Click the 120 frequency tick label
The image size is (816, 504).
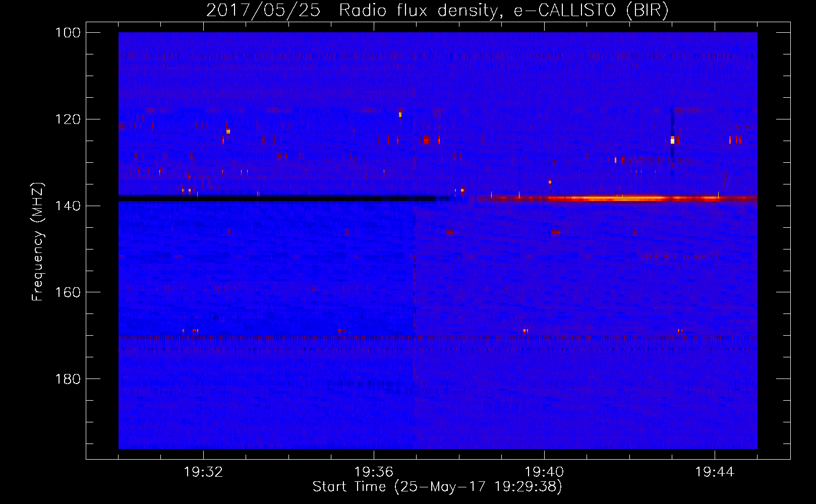click(68, 119)
